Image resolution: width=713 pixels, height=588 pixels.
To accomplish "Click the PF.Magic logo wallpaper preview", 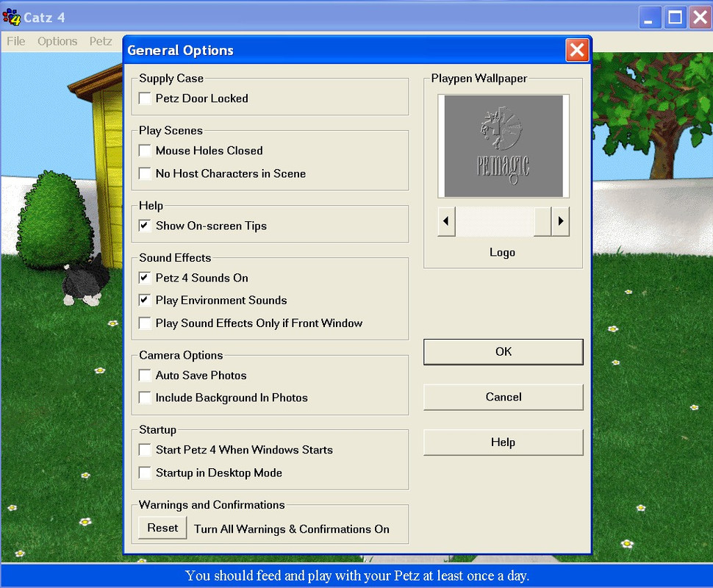I will [x=504, y=146].
